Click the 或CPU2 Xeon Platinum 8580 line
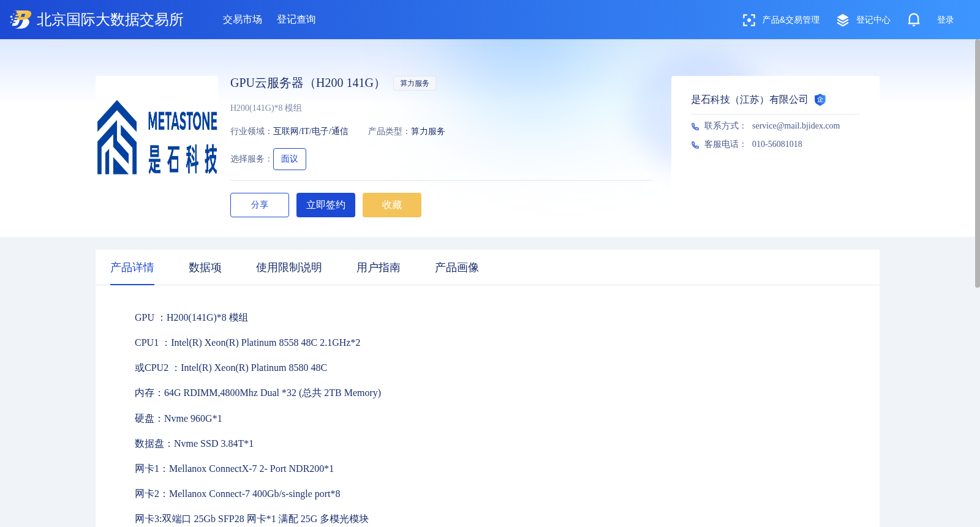The width and height of the screenshot is (980, 527). tap(231, 368)
